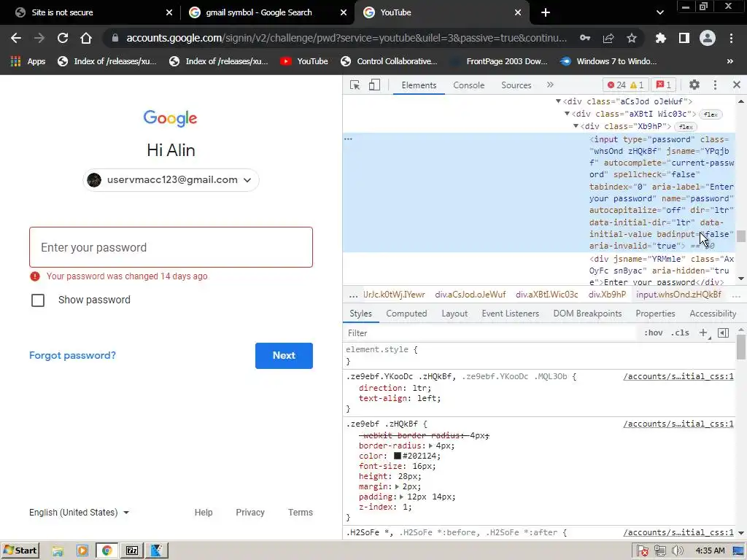The width and height of the screenshot is (747, 560).
Task: Open the Privacy link
Action: click(250, 513)
